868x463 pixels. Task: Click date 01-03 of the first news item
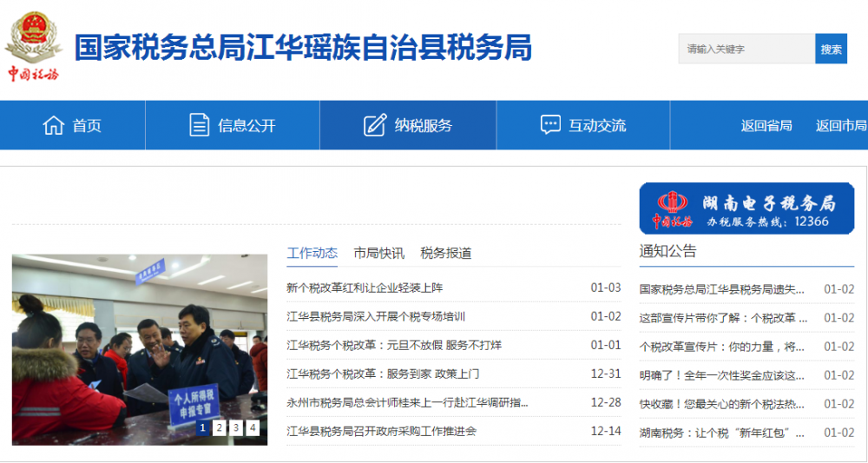tap(606, 288)
